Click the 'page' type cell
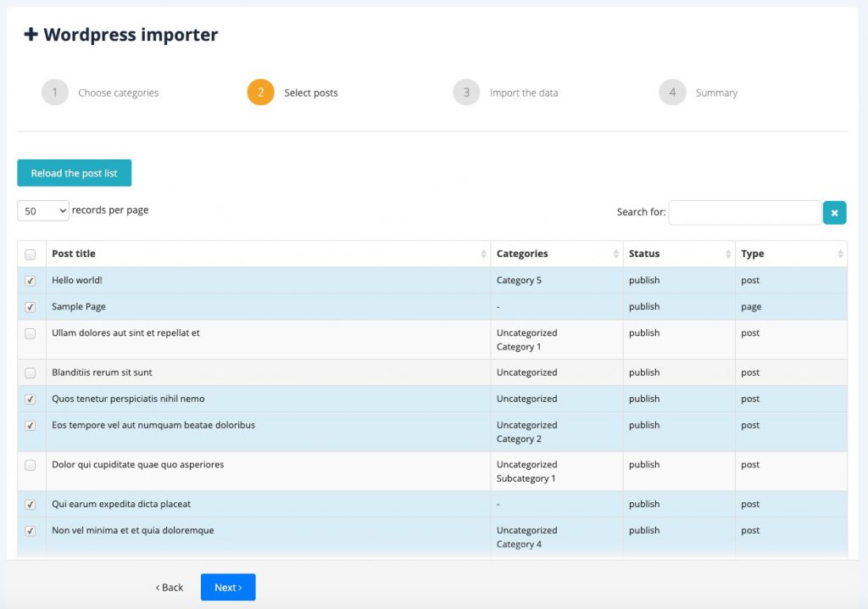 [x=751, y=307]
